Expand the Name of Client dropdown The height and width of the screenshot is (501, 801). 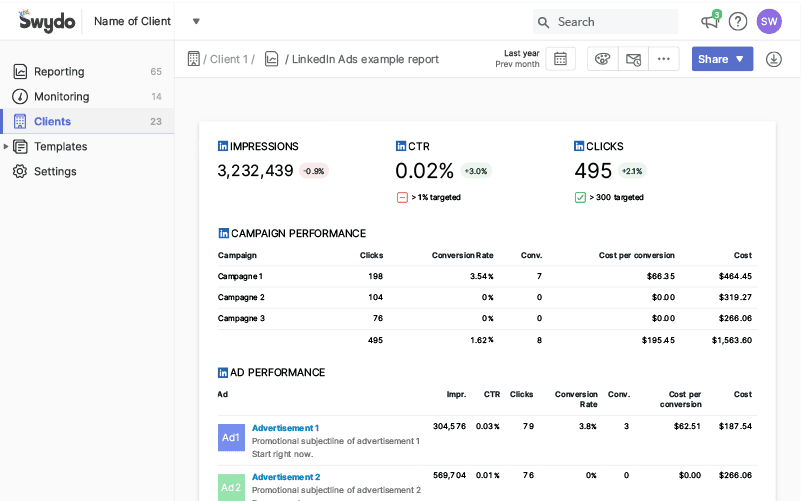[196, 21]
